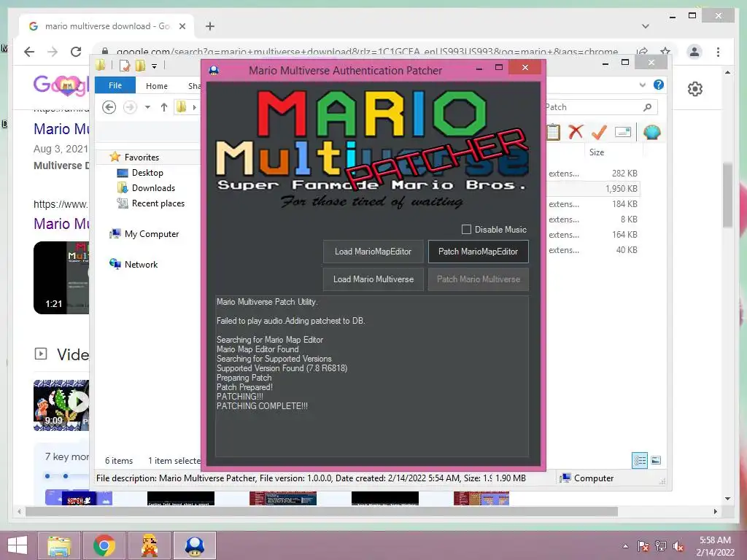Viewport: 747px width, 560px height.
Task: Click the network icon in system tray
Action: pyautogui.click(x=661, y=546)
